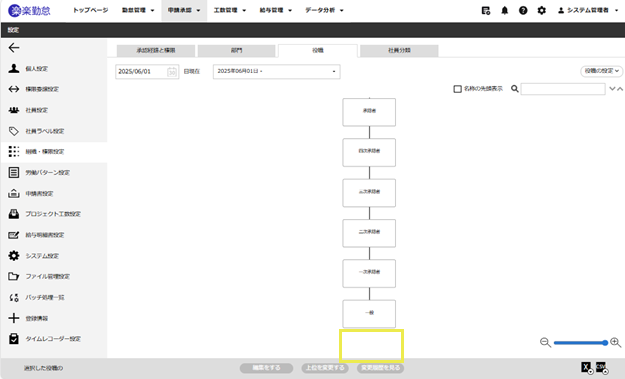
Task: Expand the 工数管理 menu
Action: point(230,10)
